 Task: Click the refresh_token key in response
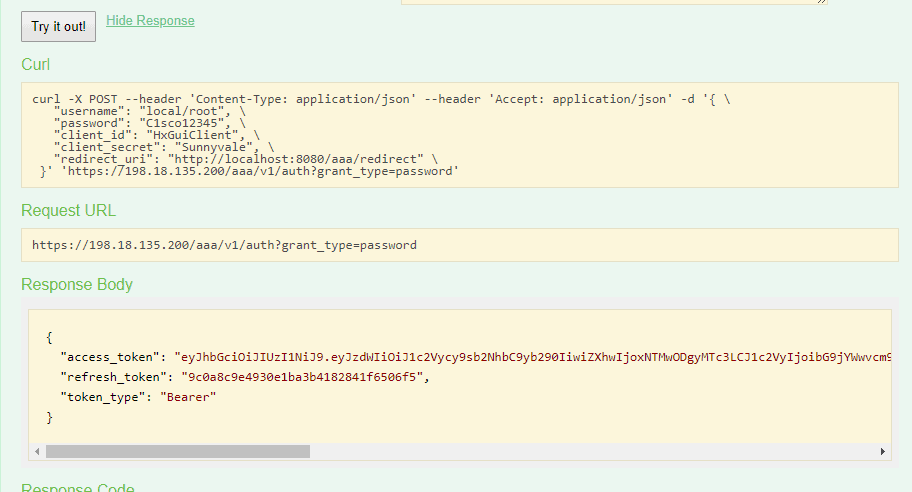(x=113, y=377)
